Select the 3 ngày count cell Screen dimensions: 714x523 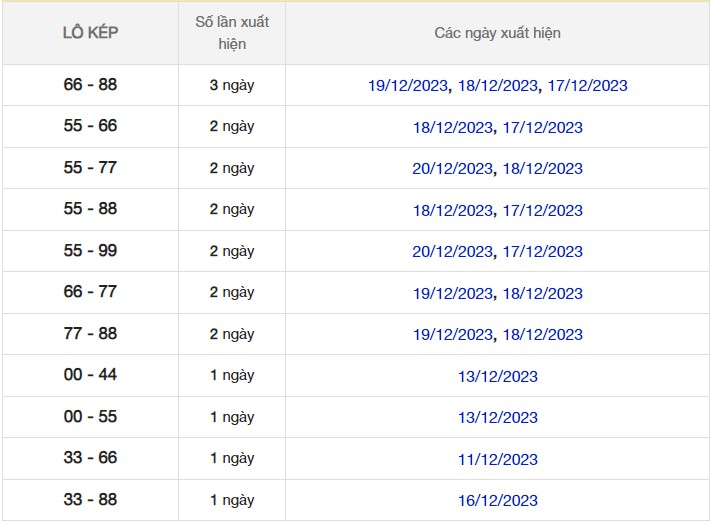pyautogui.click(x=231, y=85)
